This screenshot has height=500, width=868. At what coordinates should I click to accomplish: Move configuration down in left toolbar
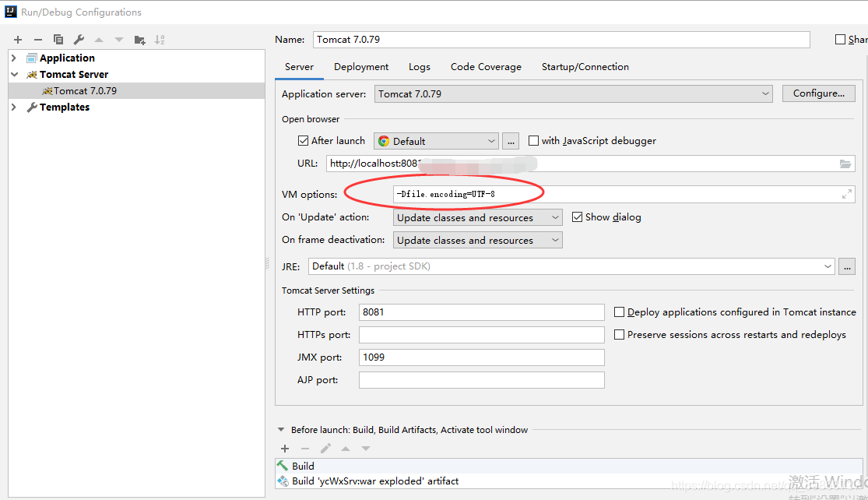click(x=119, y=39)
